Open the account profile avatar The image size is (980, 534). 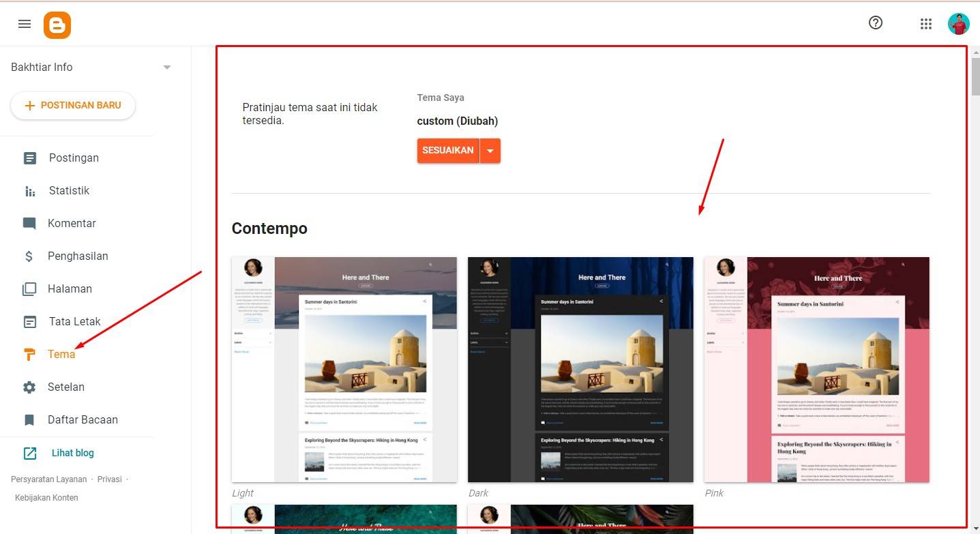[958, 24]
